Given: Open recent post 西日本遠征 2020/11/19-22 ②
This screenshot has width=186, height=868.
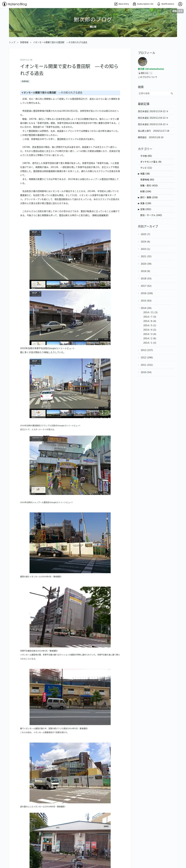Looking at the screenshot, I should click(x=153, y=118).
